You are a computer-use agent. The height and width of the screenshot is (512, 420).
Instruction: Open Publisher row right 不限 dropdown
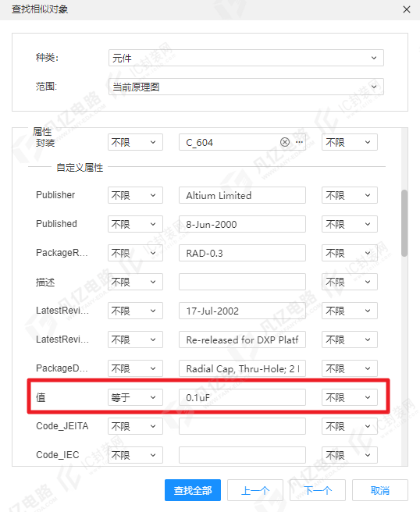350,195
